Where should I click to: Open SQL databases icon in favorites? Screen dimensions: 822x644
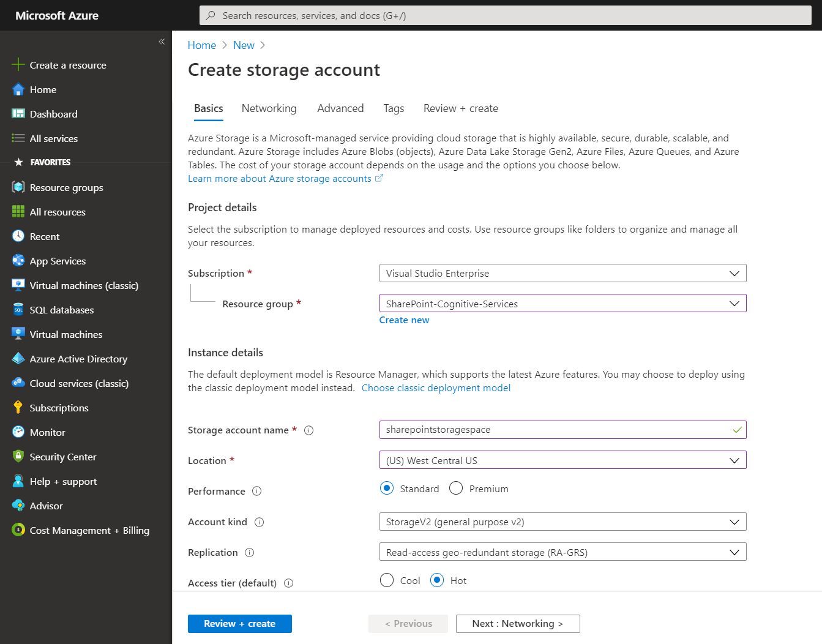tap(18, 310)
